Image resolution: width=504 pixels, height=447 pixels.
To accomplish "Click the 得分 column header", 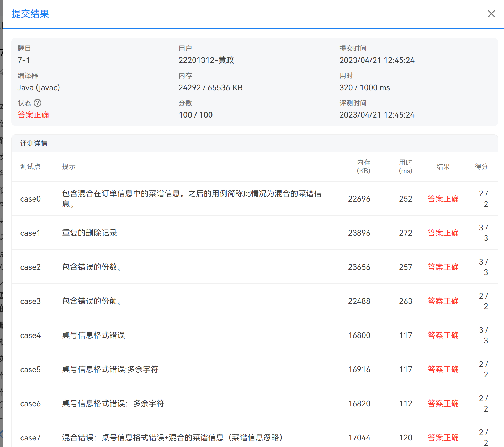I will click(x=481, y=166).
